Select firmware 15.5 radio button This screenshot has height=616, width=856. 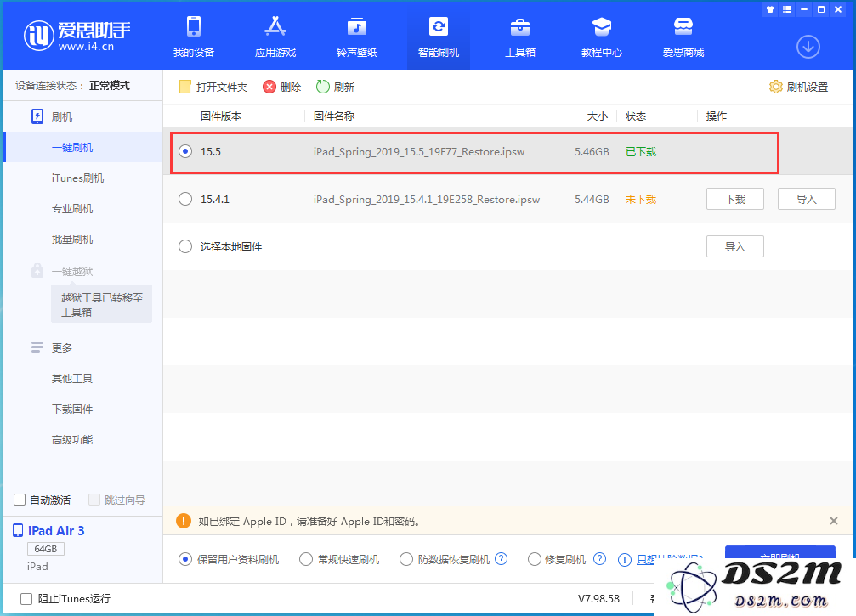pos(185,151)
